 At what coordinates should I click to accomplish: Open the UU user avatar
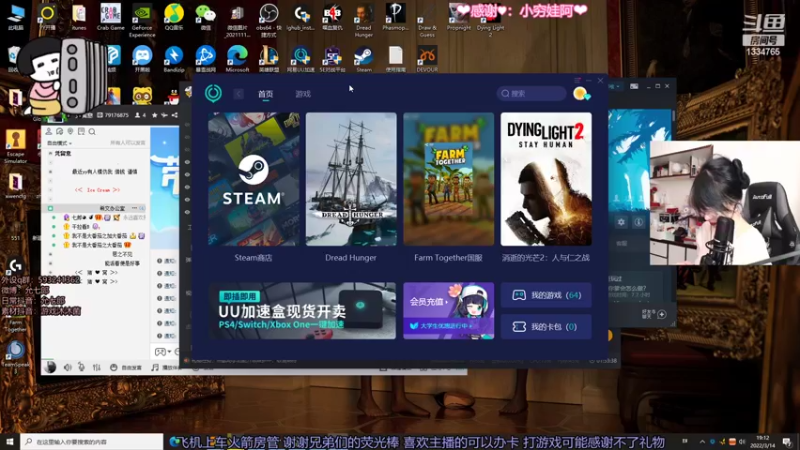tap(581, 94)
